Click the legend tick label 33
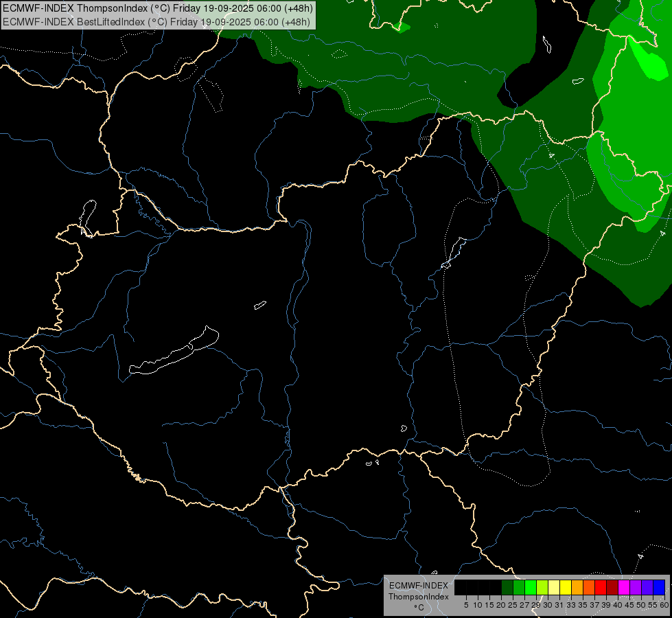This screenshot has height=618, width=672. click(x=571, y=605)
